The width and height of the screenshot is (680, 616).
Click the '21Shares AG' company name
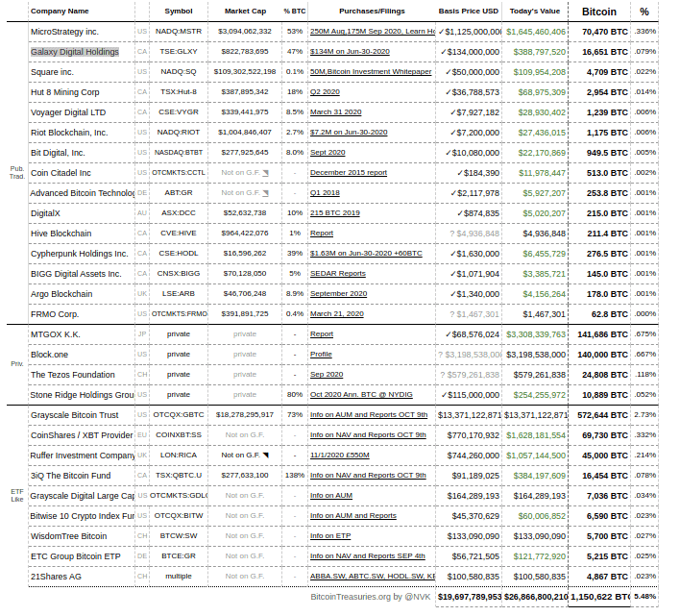pos(56,577)
